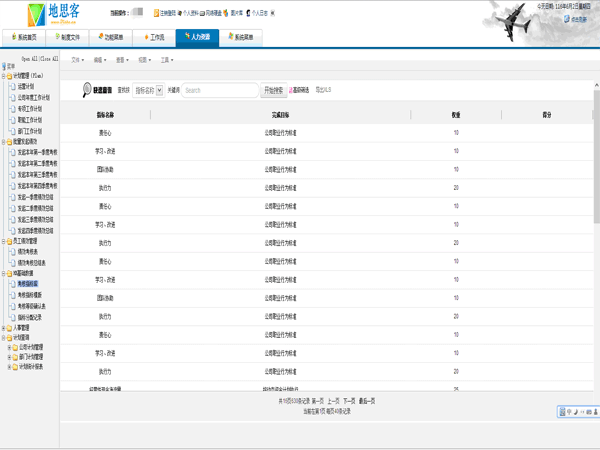Click the 图片库 picture library icon
The width and height of the screenshot is (600, 450).
click(x=226, y=13)
